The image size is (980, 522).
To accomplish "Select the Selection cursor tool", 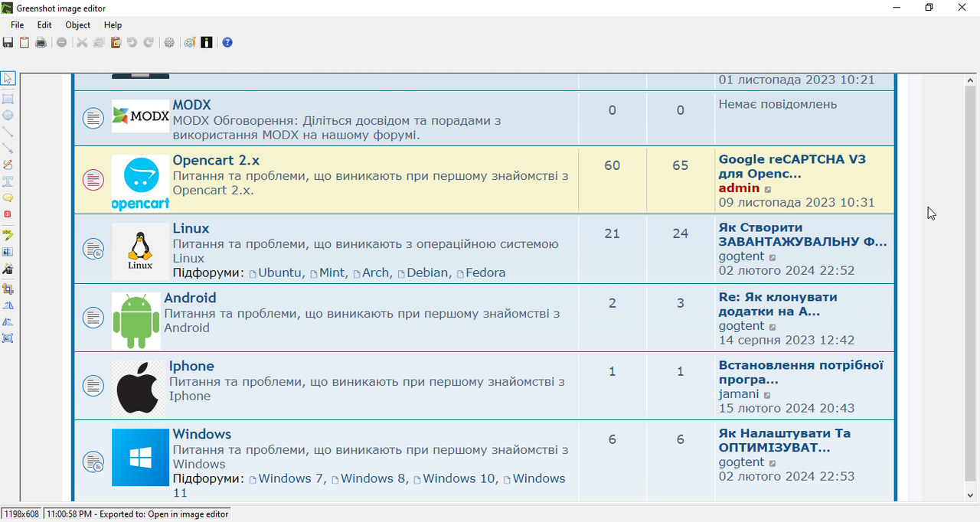I will (x=8, y=79).
